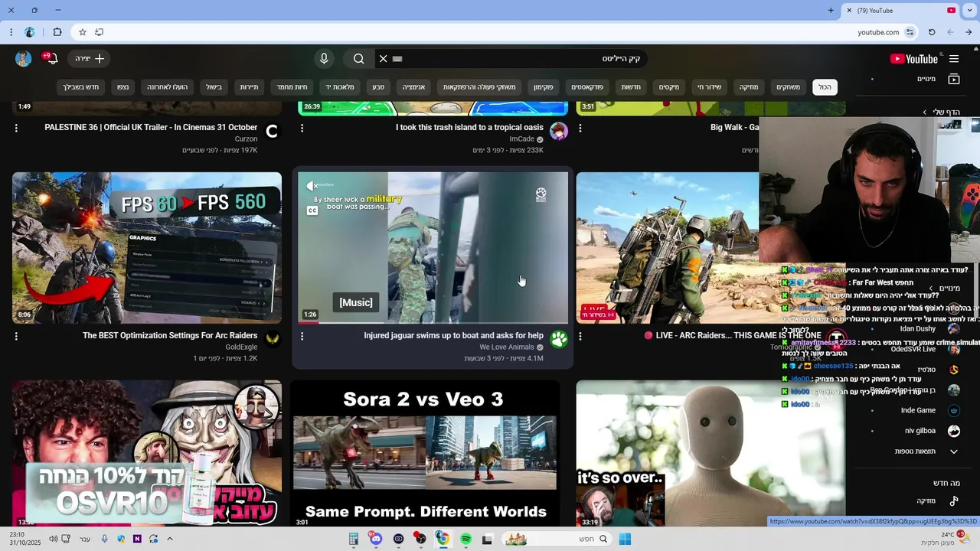The width and height of the screenshot is (980, 551).
Task: Open options menu for PALESTINE 36 trailer
Action: tap(16, 129)
